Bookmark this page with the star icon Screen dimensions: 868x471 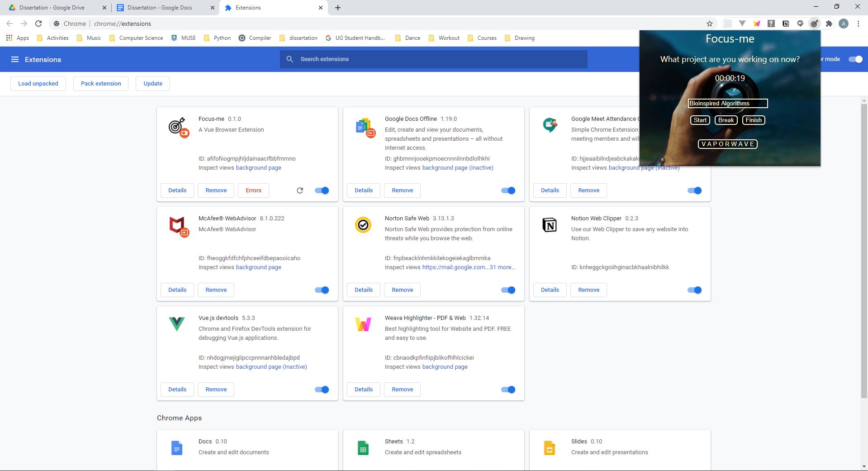710,24
